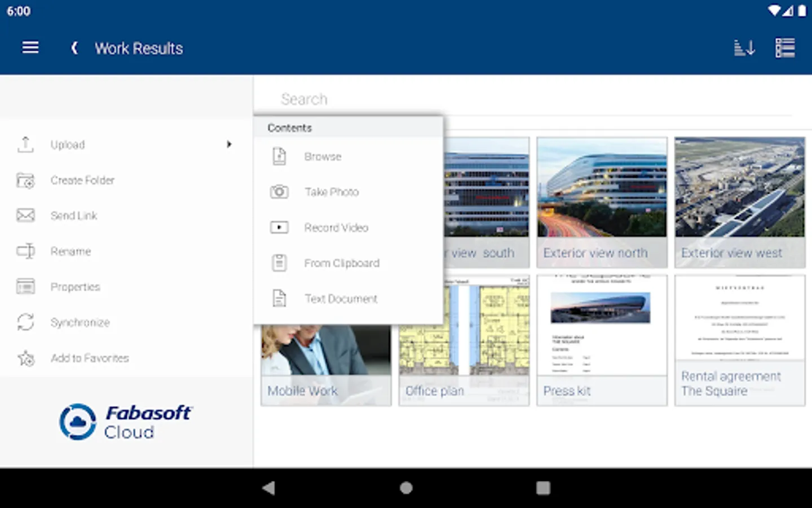The height and width of the screenshot is (508, 812).
Task: Click the Rename icon
Action: 25,251
